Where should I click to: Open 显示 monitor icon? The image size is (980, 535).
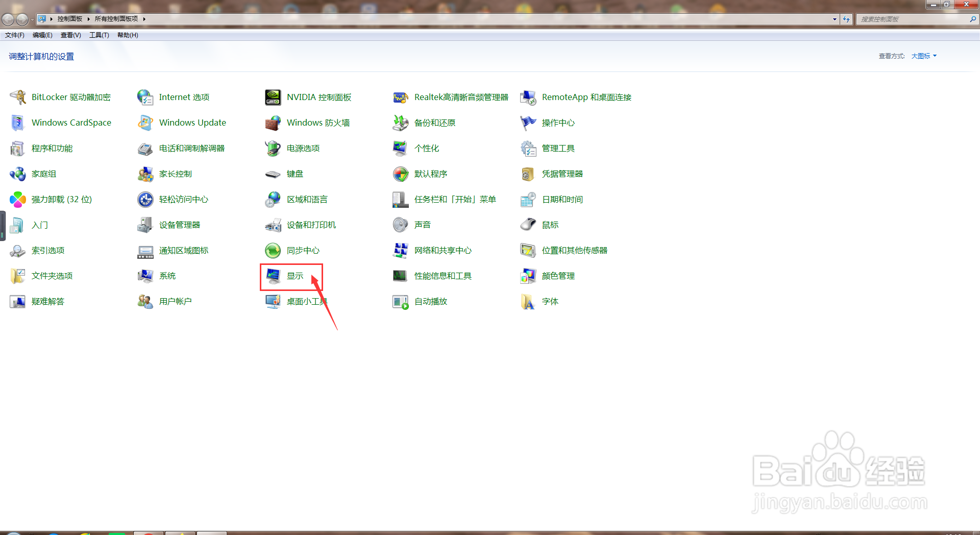click(273, 276)
